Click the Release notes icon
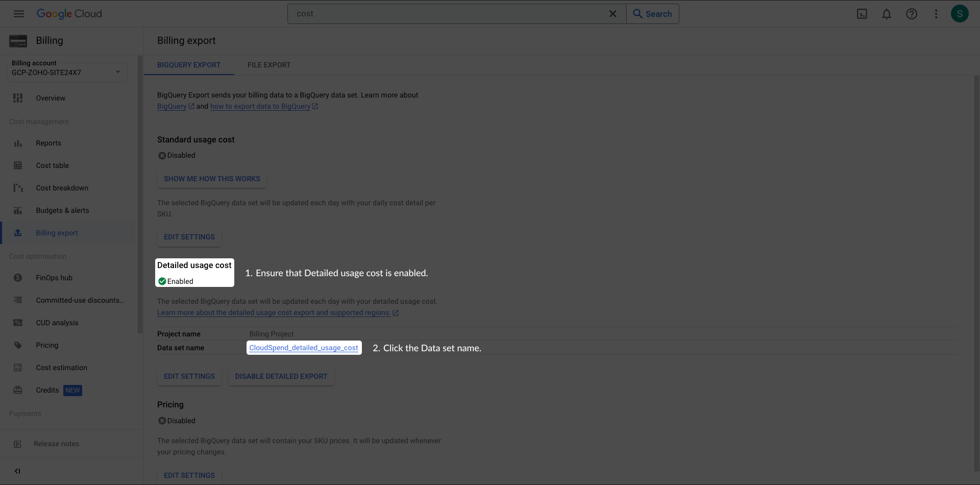The image size is (980, 485). 18,444
